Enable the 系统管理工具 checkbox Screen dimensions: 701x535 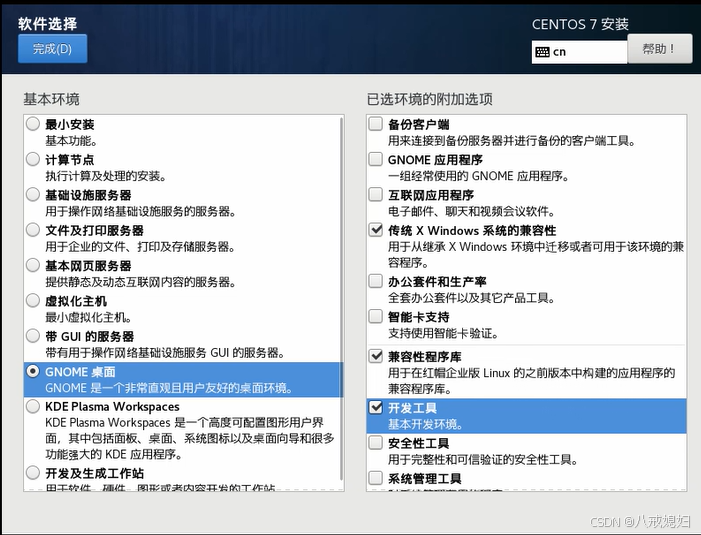coord(376,478)
